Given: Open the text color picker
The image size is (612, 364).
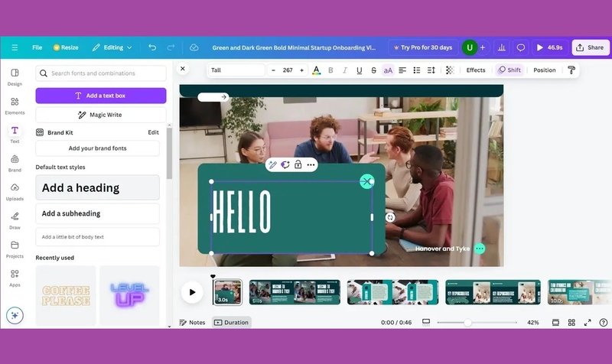Looking at the screenshot, I should click(x=317, y=70).
